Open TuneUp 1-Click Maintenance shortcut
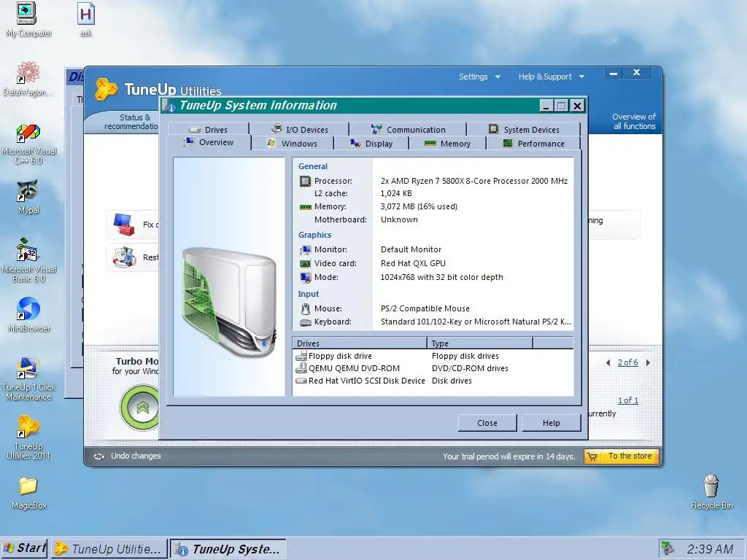The image size is (747, 560). click(x=28, y=379)
